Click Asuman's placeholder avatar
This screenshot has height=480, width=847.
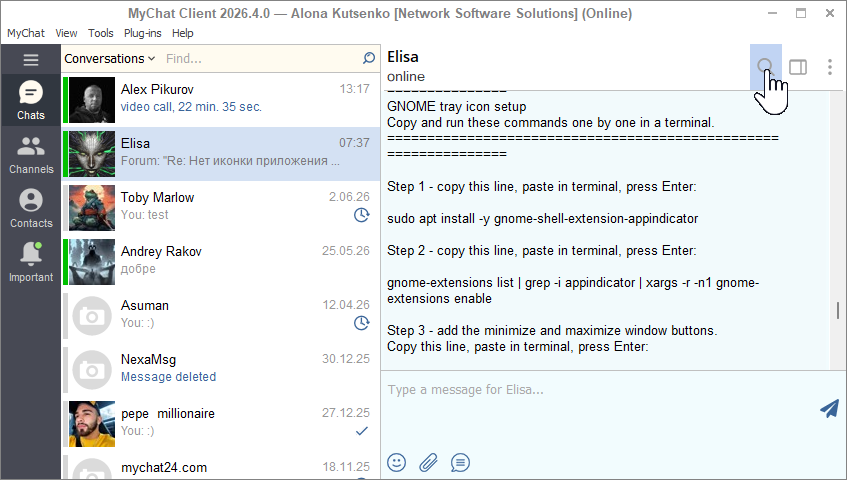pos(92,316)
